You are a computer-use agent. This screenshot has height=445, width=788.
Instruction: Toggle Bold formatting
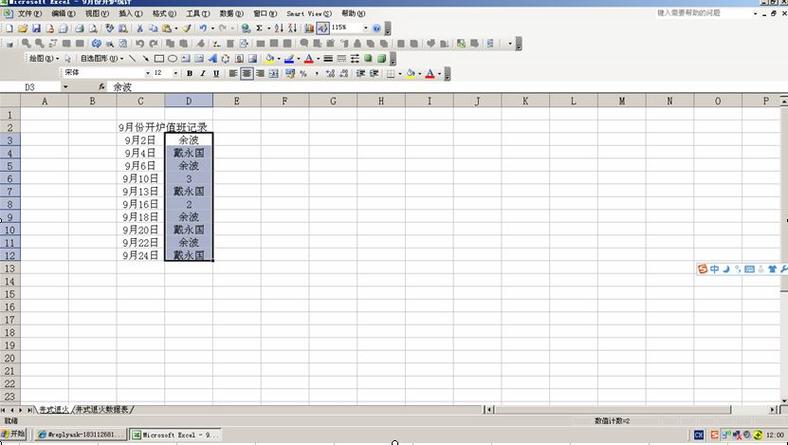tap(189, 74)
